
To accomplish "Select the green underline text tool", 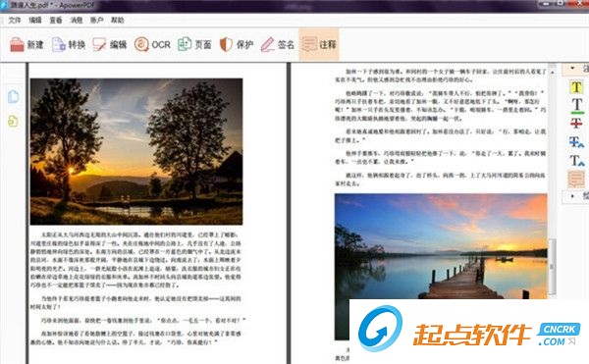I will pos(576,106).
